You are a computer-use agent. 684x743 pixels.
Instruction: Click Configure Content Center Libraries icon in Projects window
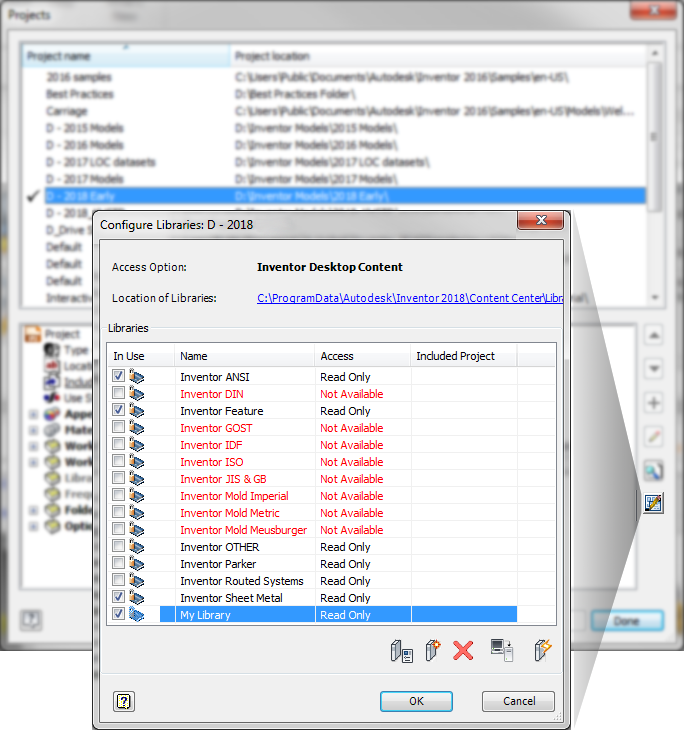point(654,503)
